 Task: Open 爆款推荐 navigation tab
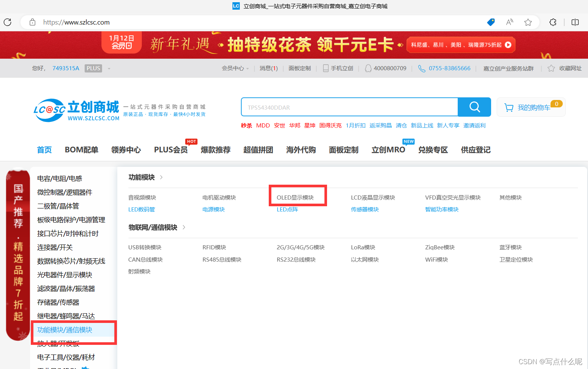pyautogui.click(x=215, y=150)
